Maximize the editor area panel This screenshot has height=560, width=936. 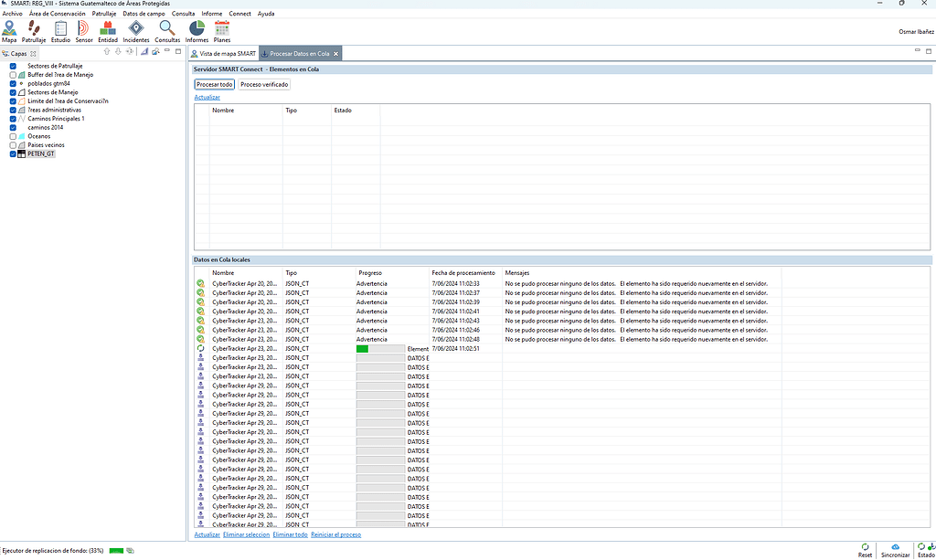(929, 51)
